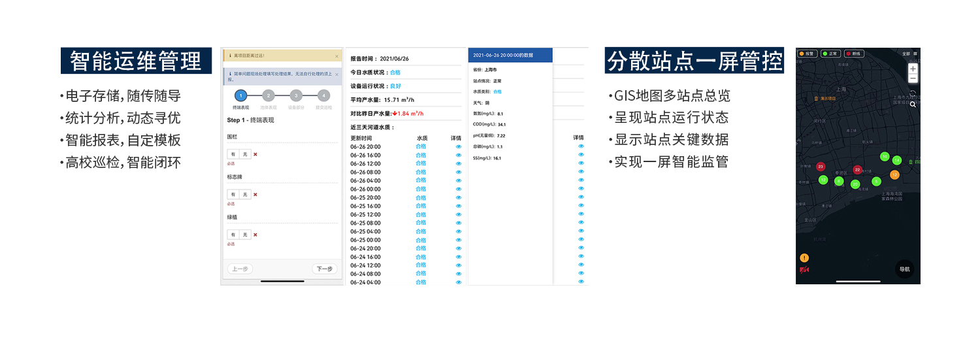This screenshot has height=349, width=980.
Task: Dismiss the yellow distance warning banner
Action: [336, 56]
